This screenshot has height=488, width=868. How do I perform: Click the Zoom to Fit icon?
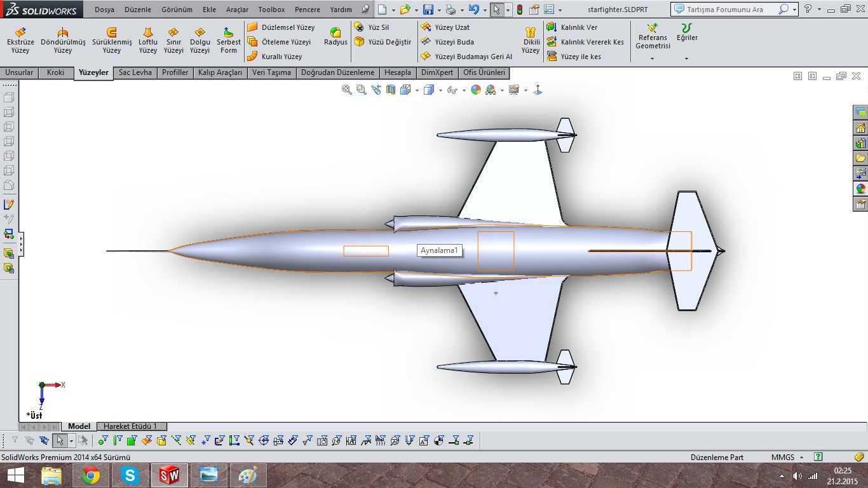tap(346, 90)
